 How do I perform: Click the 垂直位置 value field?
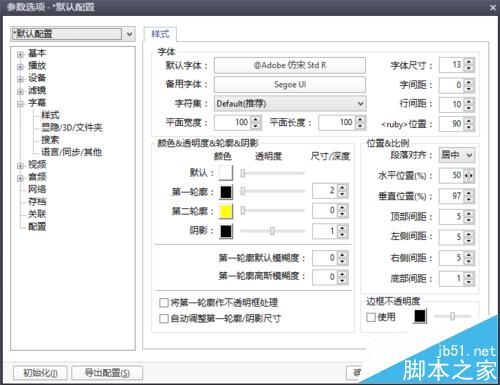point(452,196)
